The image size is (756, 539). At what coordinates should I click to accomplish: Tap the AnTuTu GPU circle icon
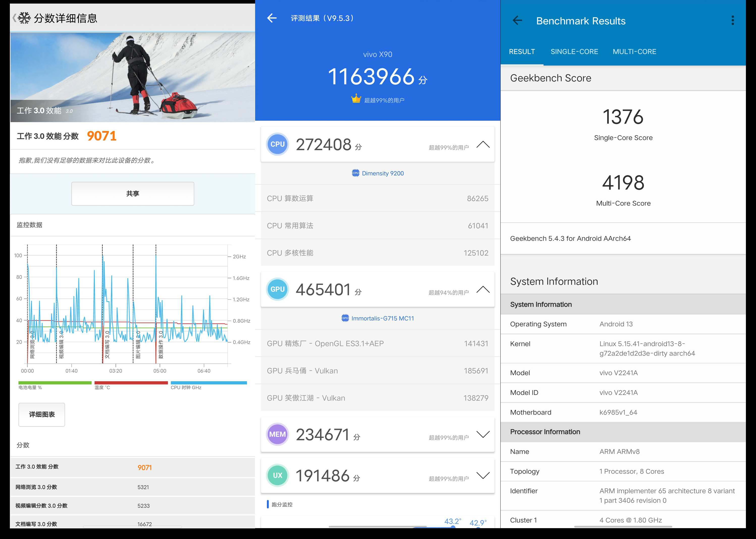[278, 289]
